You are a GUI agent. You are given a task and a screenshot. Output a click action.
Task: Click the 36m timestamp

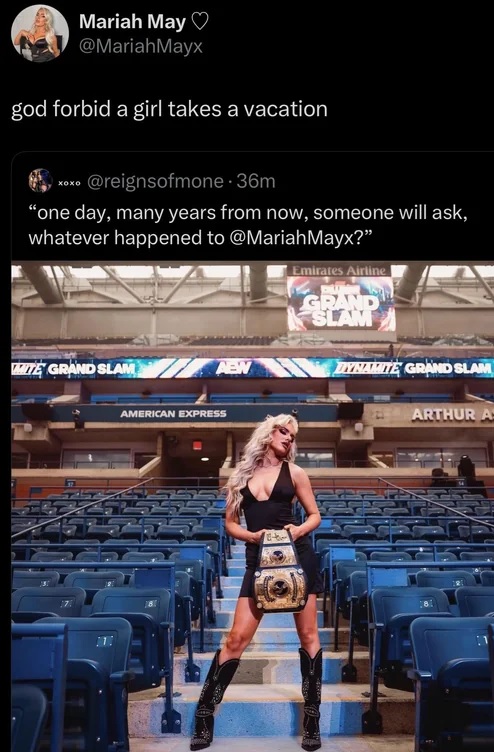[x=256, y=181]
